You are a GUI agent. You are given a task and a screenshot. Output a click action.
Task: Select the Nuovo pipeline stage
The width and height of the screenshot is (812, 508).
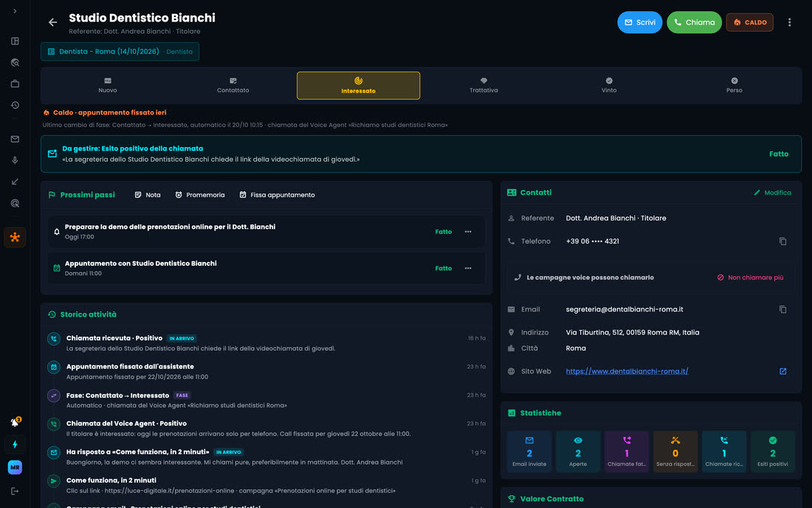[108, 86]
